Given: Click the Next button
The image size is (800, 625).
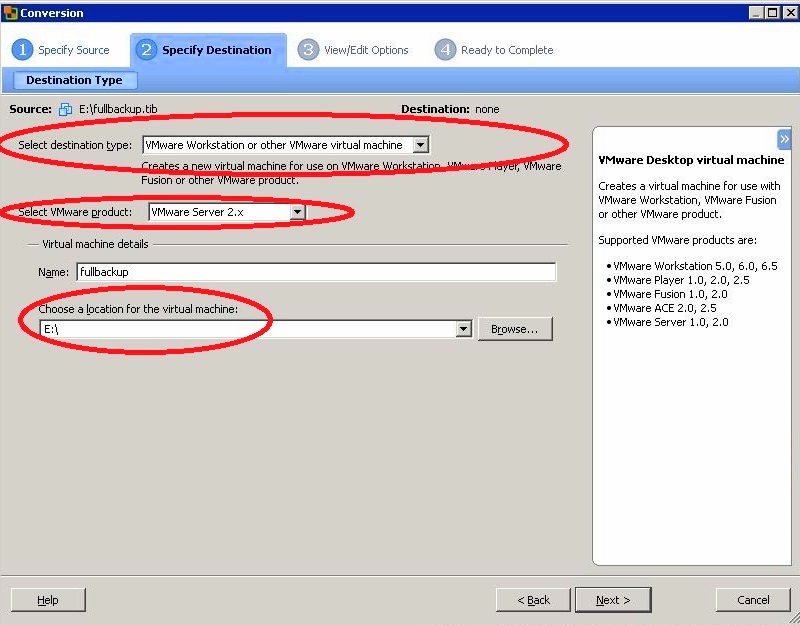Looking at the screenshot, I should 613,600.
